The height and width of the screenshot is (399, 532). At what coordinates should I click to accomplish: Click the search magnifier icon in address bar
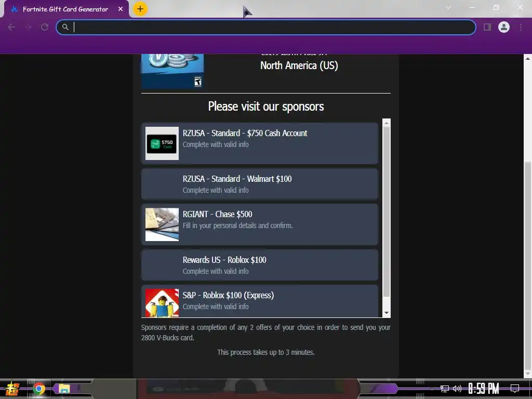click(65, 27)
